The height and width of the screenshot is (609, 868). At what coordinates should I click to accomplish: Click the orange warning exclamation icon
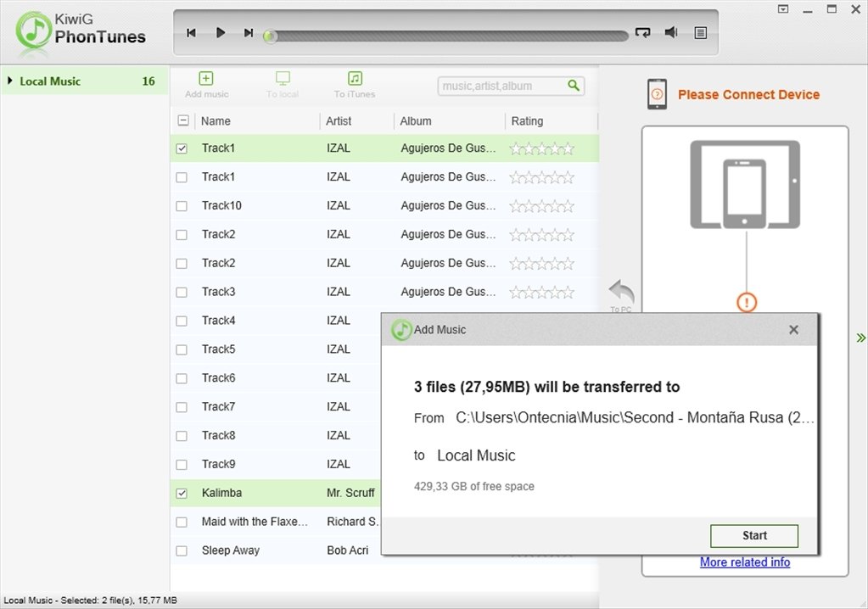746,302
